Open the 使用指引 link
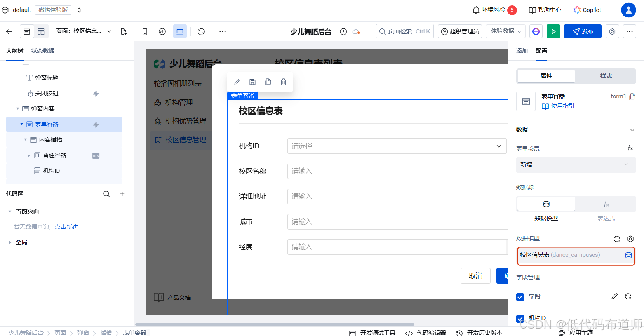The height and width of the screenshot is (336, 644). click(x=558, y=106)
